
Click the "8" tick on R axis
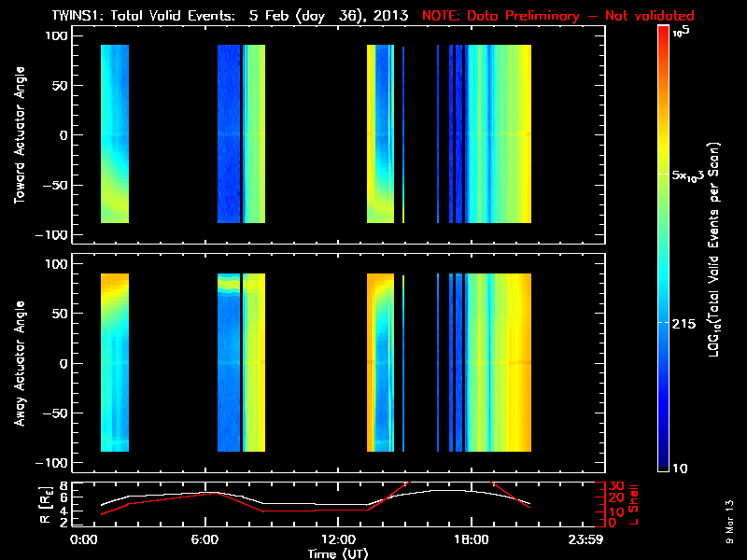(63, 486)
